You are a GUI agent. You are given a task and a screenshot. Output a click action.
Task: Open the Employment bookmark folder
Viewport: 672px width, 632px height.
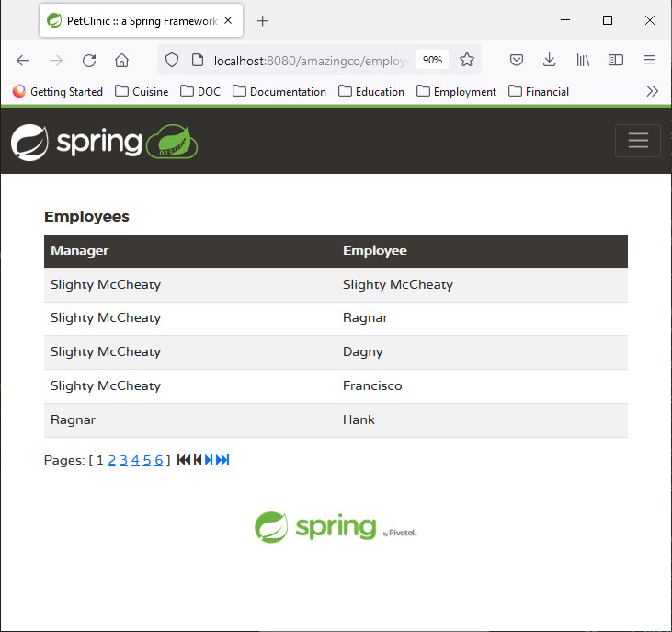click(457, 92)
